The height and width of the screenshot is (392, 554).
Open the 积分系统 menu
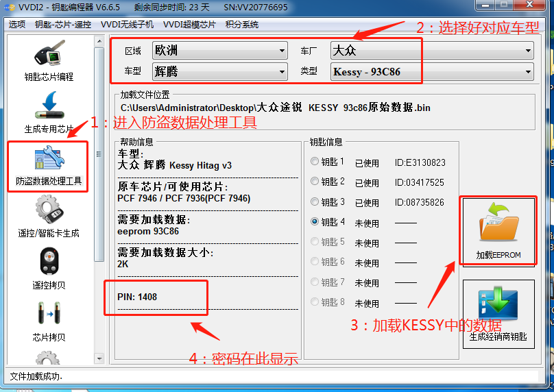click(242, 25)
